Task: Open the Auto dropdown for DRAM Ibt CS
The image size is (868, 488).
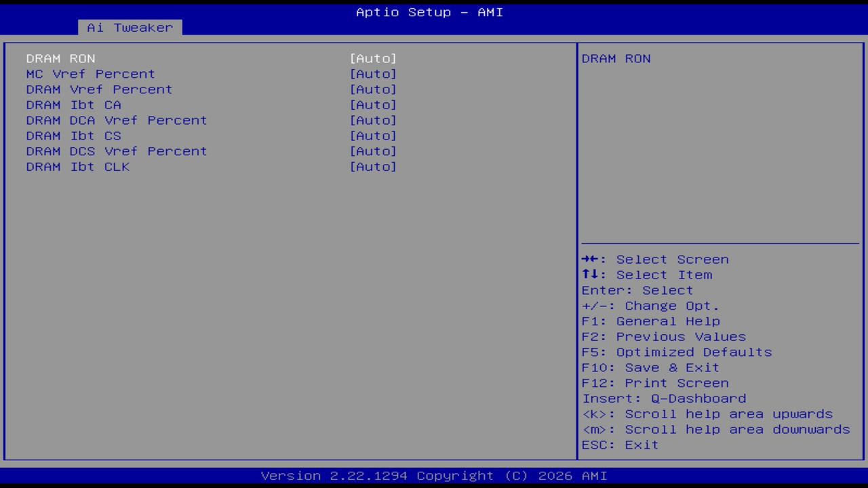Action: click(374, 136)
